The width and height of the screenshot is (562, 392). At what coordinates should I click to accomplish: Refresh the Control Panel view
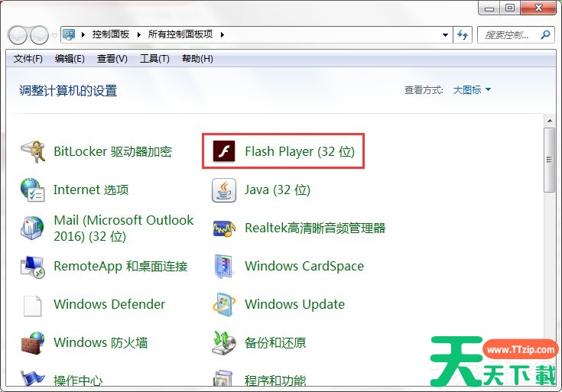(463, 34)
